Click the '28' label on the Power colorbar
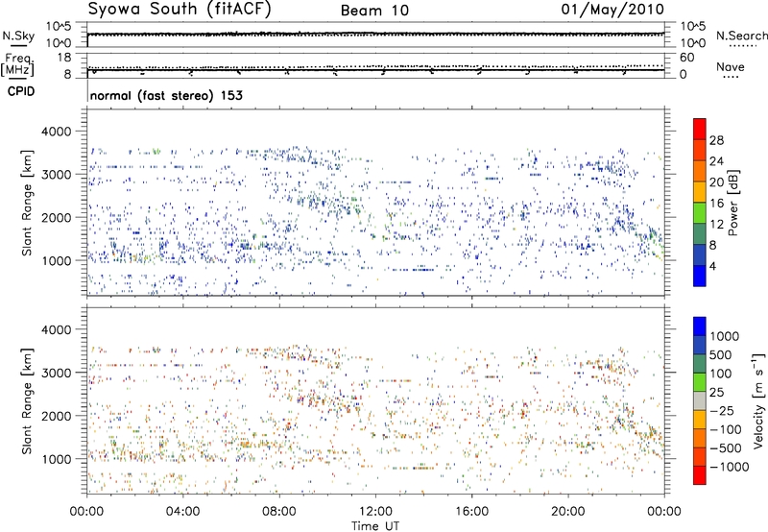Viewport: 768px width, 532px height. pos(716,140)
